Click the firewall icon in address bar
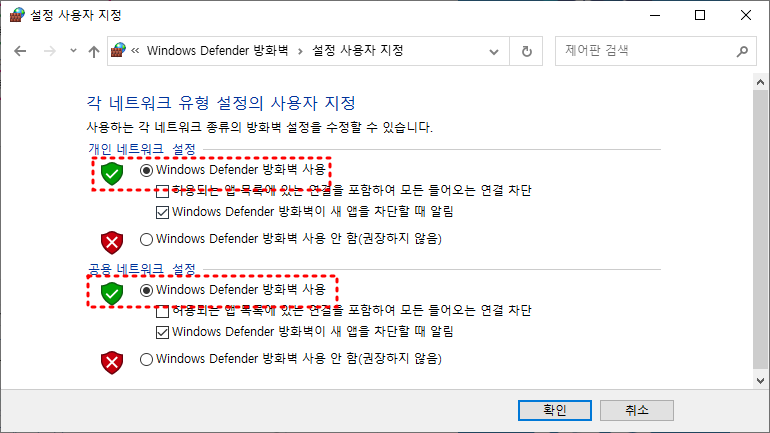 [x=118, y=50]
